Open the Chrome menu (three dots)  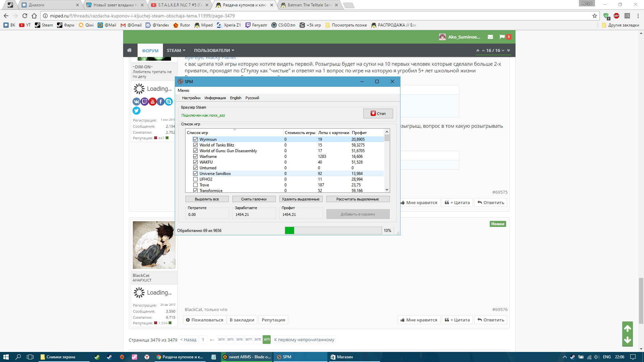click(638, 16)
